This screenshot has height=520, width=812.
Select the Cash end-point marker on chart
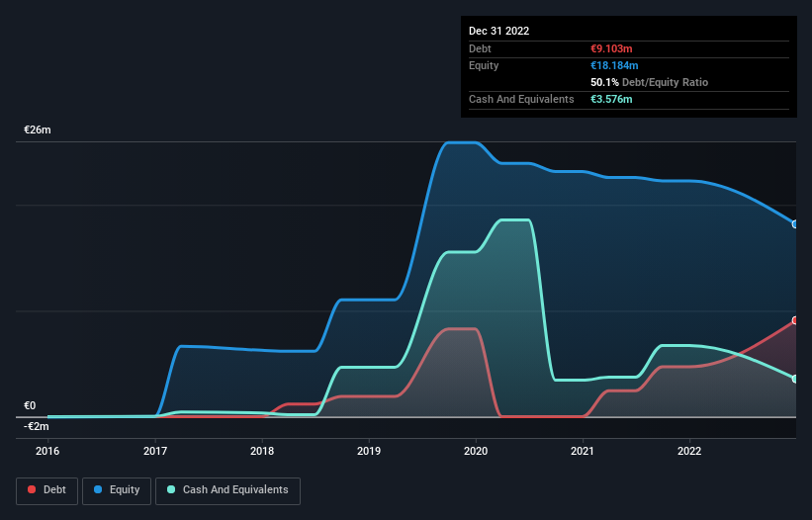coord(795,379)
